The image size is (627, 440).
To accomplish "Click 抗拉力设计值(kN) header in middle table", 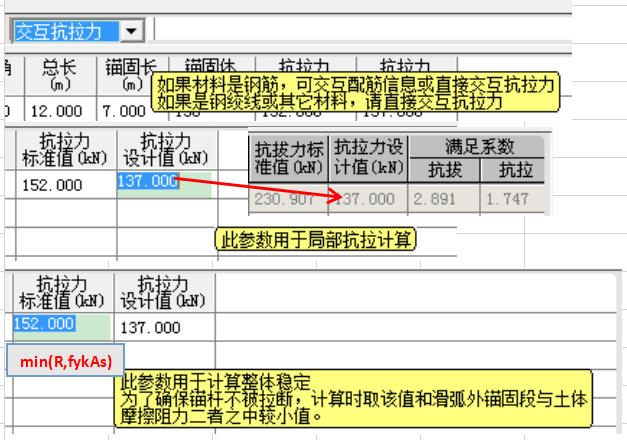I will [x=167, y=150].
